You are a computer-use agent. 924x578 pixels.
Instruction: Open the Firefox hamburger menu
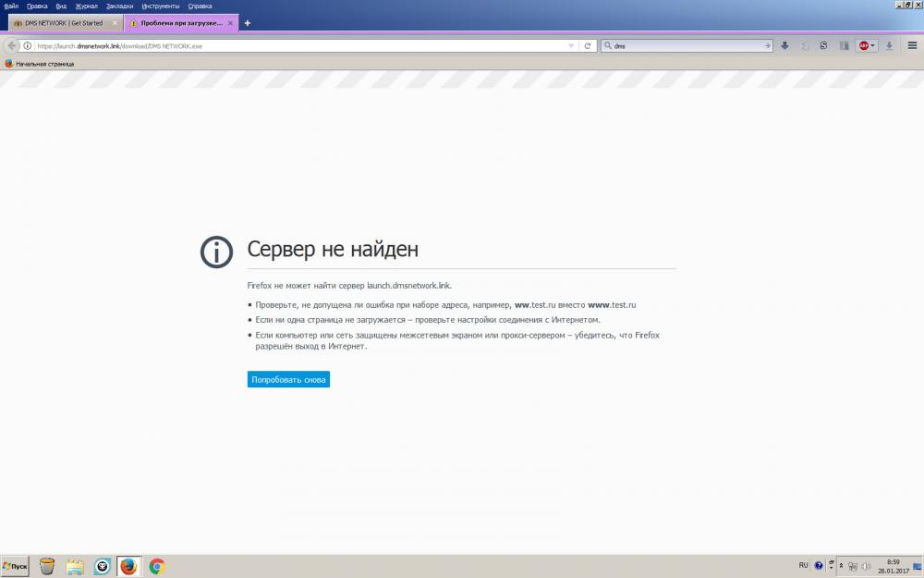click(912, 45)
